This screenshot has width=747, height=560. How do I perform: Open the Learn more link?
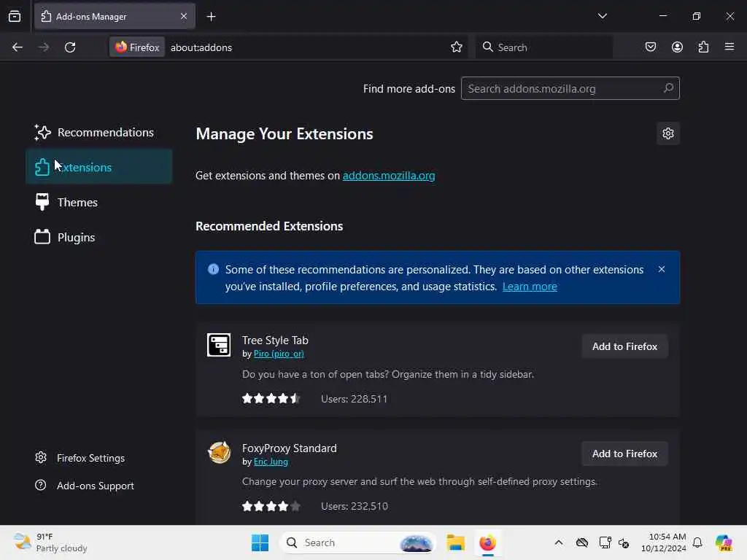tap(530, 287)
